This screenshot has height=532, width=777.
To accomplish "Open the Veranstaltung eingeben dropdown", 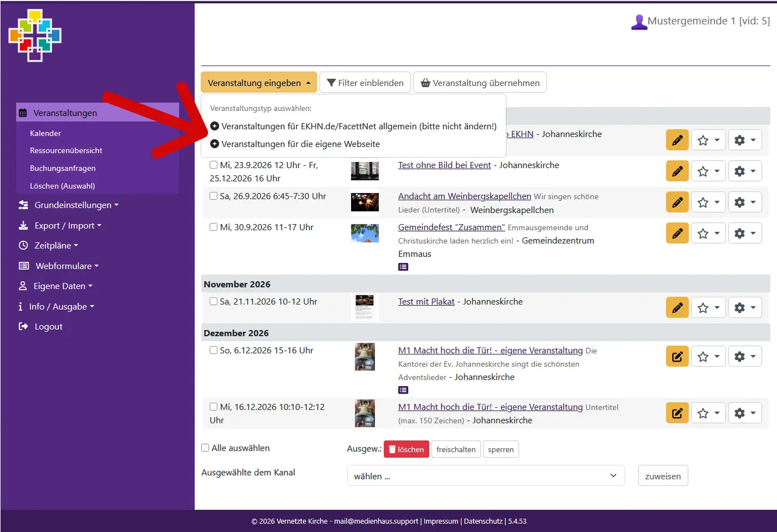I will click(x=259, y=83).
